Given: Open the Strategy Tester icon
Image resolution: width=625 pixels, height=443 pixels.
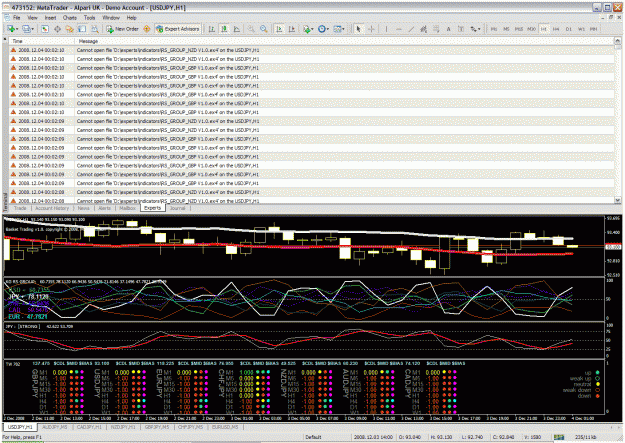Looking at the screenshot, I should point(95,29).
